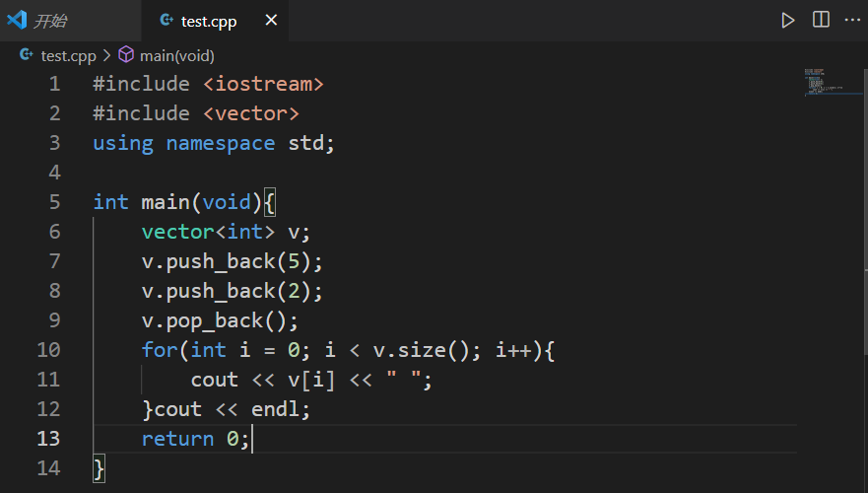The height and width of the screenshot is (493, 868).
Task: Click the cube symbol icon beside main(void)
Action: pyautogui.click(x=126, y=55)
